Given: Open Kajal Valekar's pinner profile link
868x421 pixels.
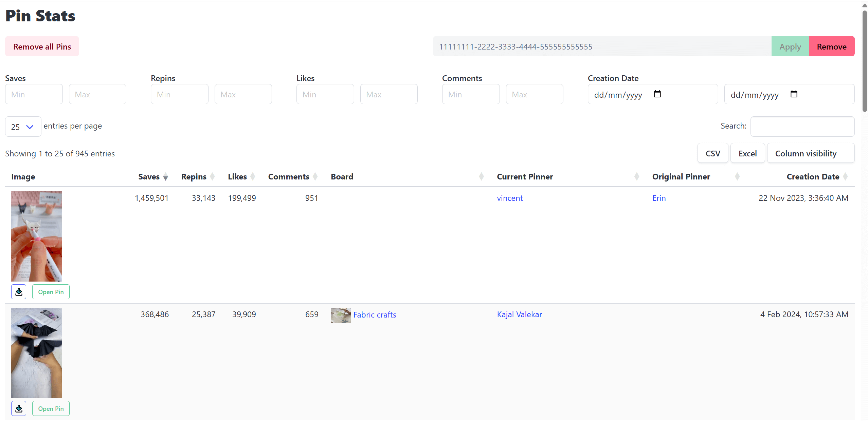Looking at the screenshot, I should pyautogui.click(x=519, y=314).
